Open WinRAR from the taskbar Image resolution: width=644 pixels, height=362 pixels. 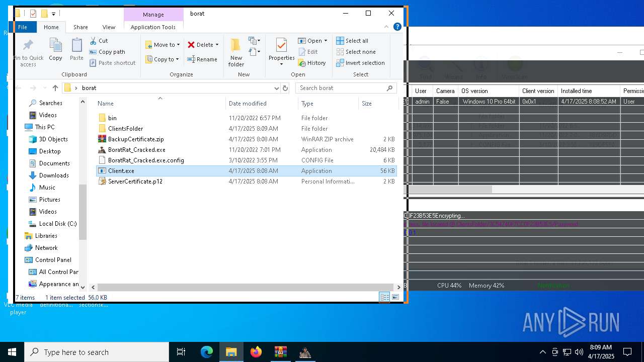(x=280, y=352)
